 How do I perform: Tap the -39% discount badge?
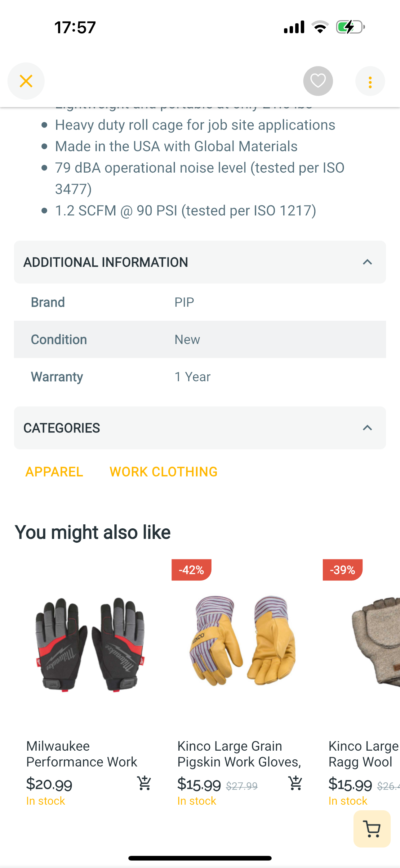pyautogui.click(x=342, y=570)
